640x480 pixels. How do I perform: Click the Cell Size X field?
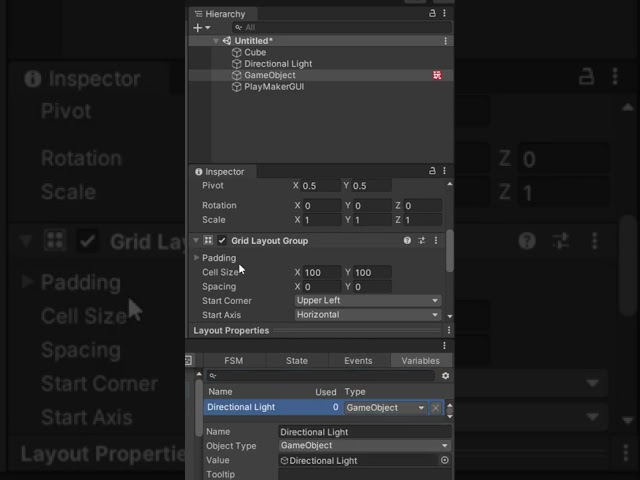pos(322,272)
